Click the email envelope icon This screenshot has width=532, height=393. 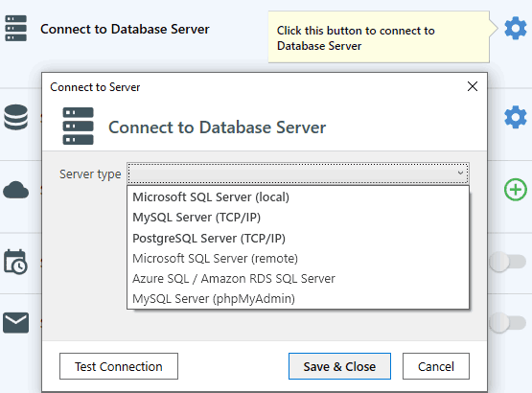tap(16, 322)
